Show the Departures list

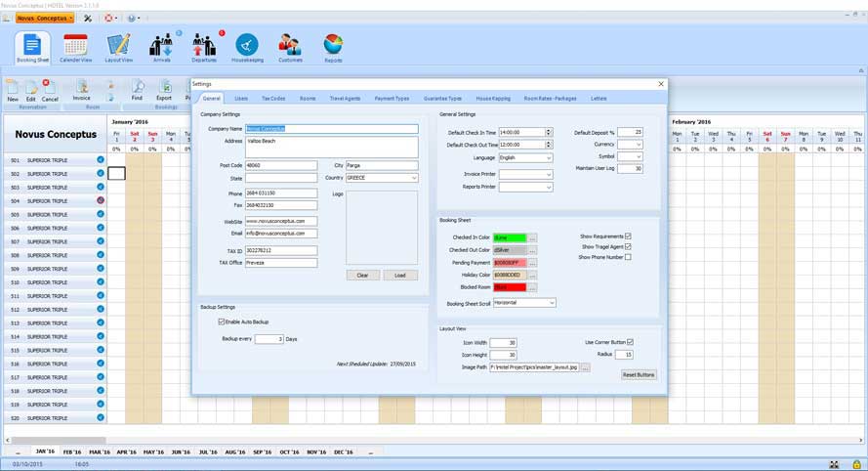204,48
